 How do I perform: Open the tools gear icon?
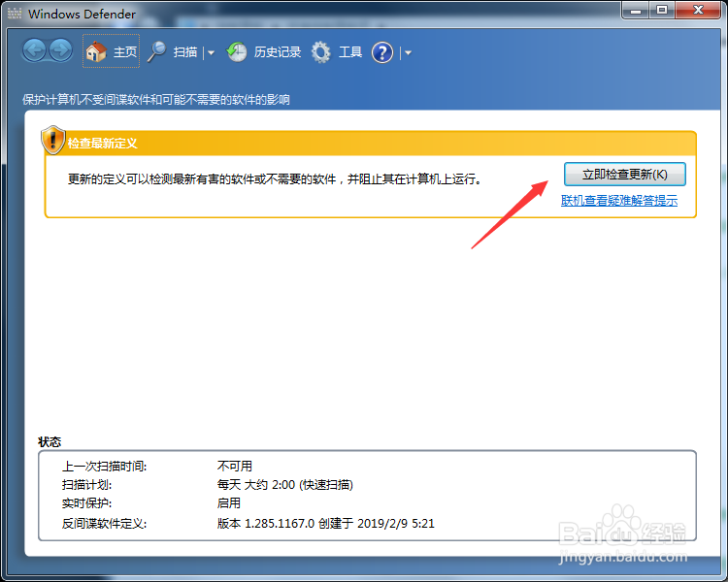(321, 52)
